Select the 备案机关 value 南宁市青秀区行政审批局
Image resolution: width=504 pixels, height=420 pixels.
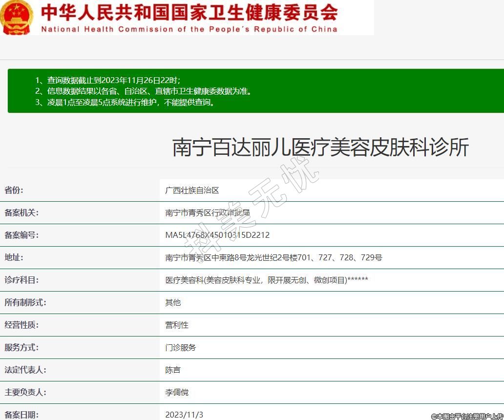click(208, 213)
